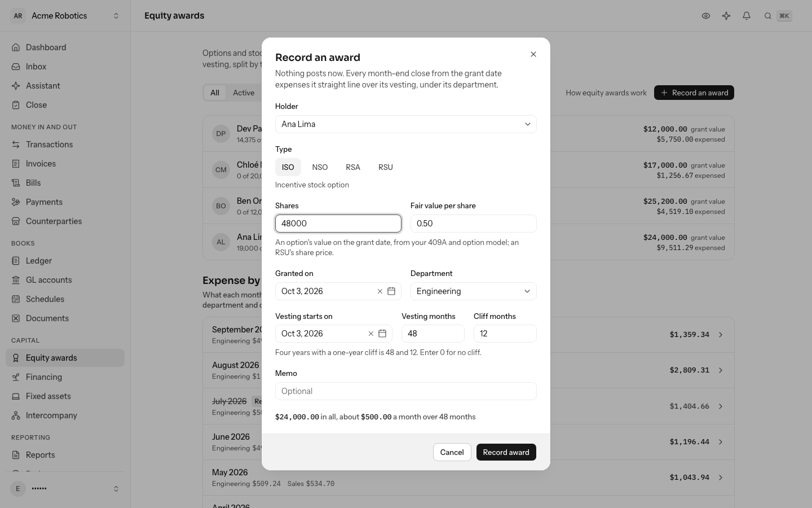Click the Bills icon in sidebar
Viewport: 812px width, 508px height.
pos(16,183)
